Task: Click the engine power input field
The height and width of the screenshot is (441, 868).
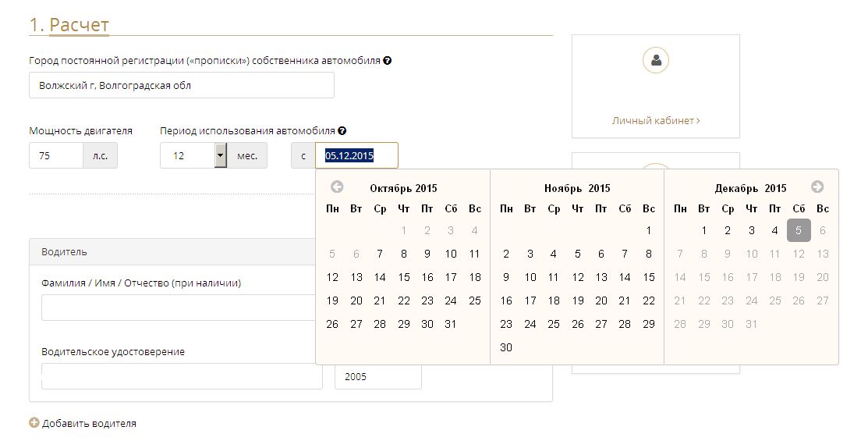Action: click(x=56, y=155)
